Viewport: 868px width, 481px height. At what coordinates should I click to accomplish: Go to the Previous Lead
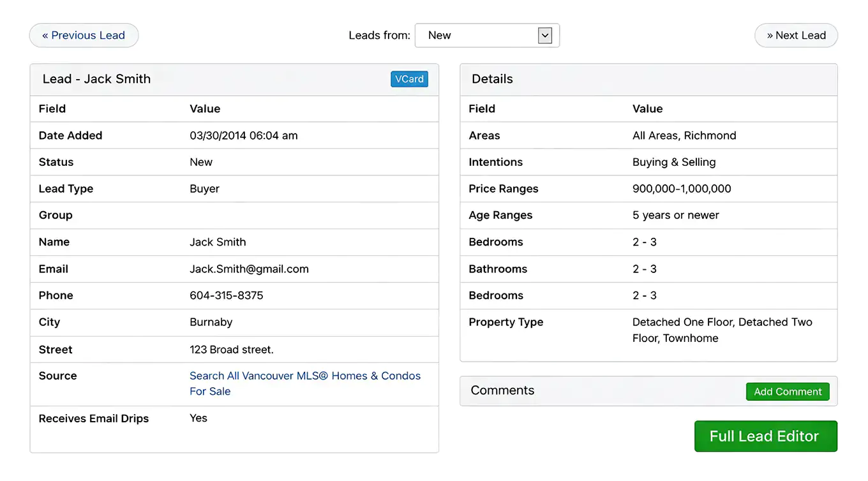click(x=84, y=36)
